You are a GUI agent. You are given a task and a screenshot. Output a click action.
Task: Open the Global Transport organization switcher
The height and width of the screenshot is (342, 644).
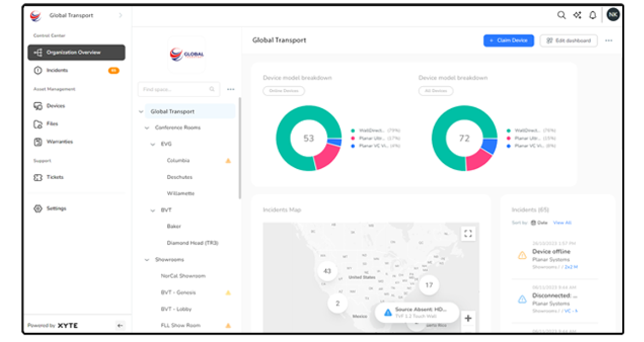click(77, 15)
